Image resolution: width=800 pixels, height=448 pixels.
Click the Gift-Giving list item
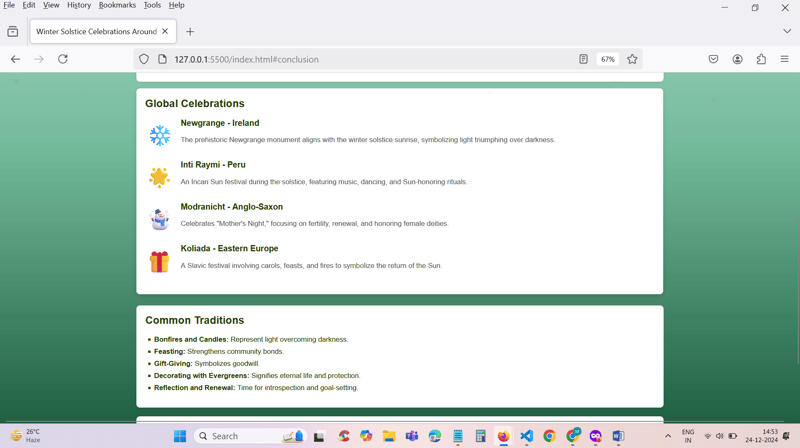pyautogui.click(x=207, y=364)
